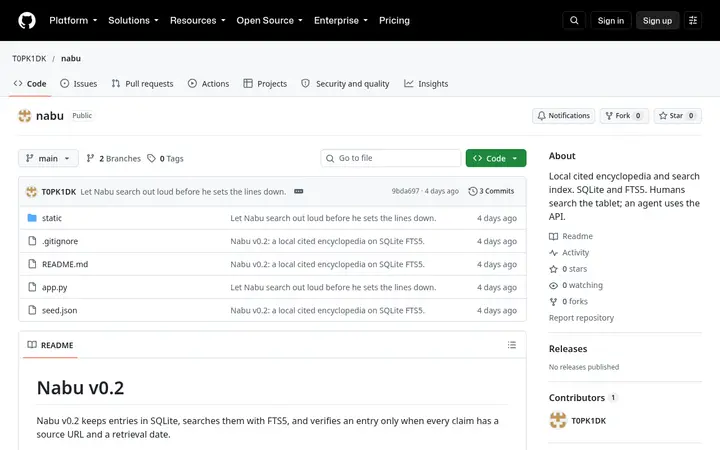
Task: Open the 3 Commits history link
Action: [x=491, y=191]
